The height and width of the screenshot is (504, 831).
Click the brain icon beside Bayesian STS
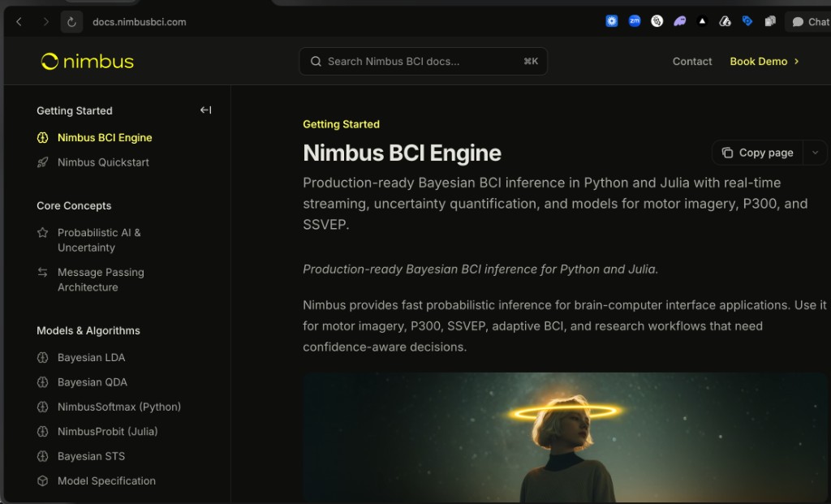click(43, 456)
